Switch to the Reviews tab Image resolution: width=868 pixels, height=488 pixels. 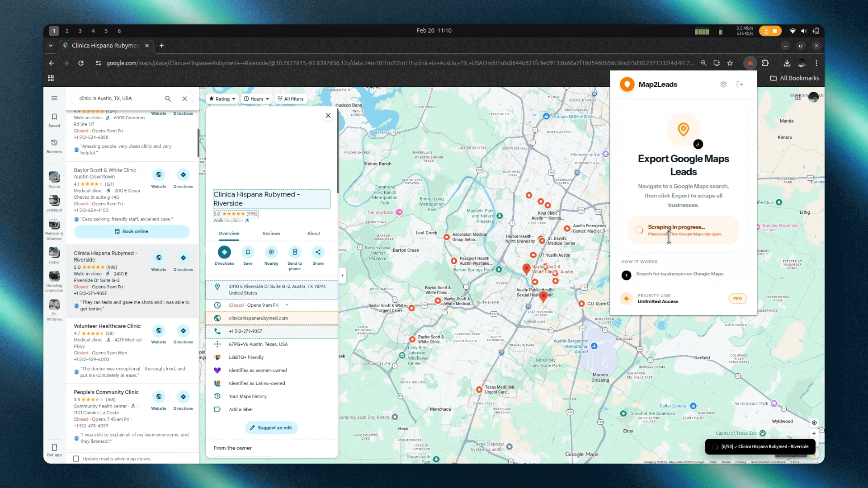click(271, 234)
